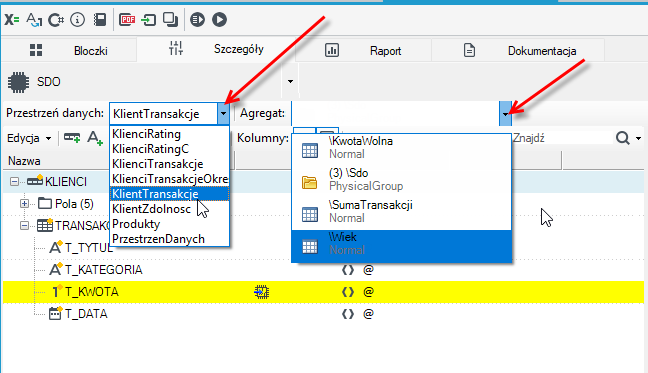
Task: Open the Raport tab
Action: click(x=364, y=50)
